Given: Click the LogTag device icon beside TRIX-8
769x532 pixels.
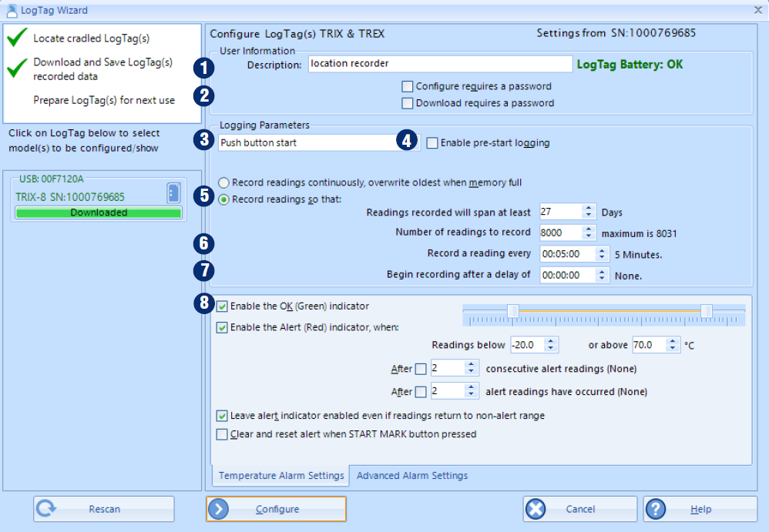Looking at the screenshot, I should 173,193.
